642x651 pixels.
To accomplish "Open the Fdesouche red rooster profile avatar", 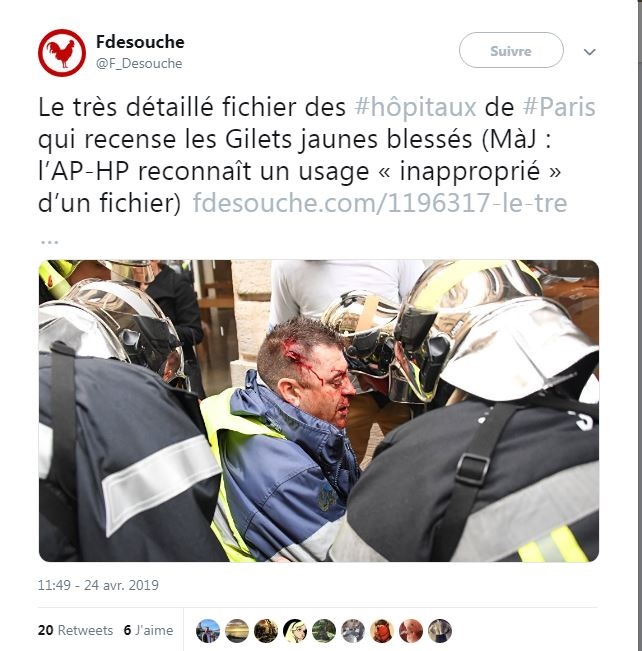I will [62, 53].
